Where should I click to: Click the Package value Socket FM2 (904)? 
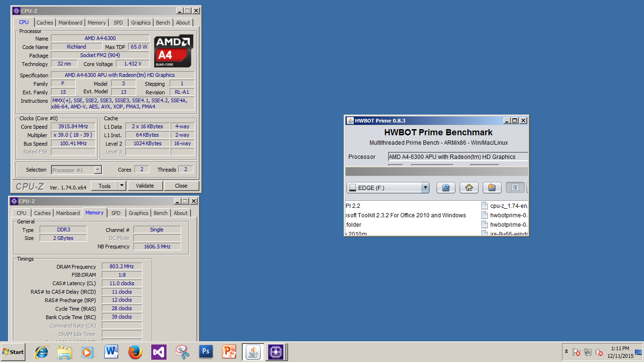point(100,55)
